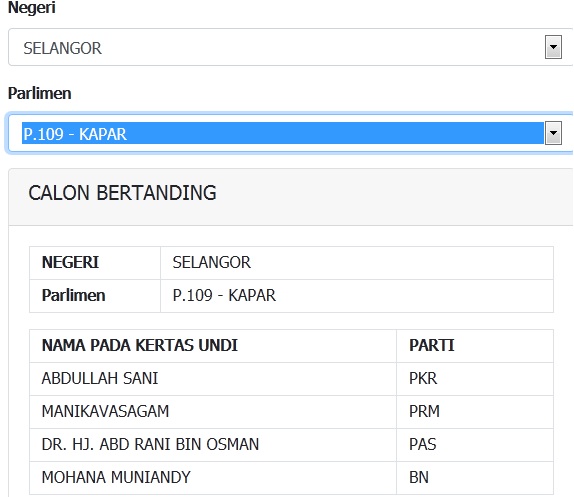
Task: Click the Negeri field label
Action: point(32,8)
